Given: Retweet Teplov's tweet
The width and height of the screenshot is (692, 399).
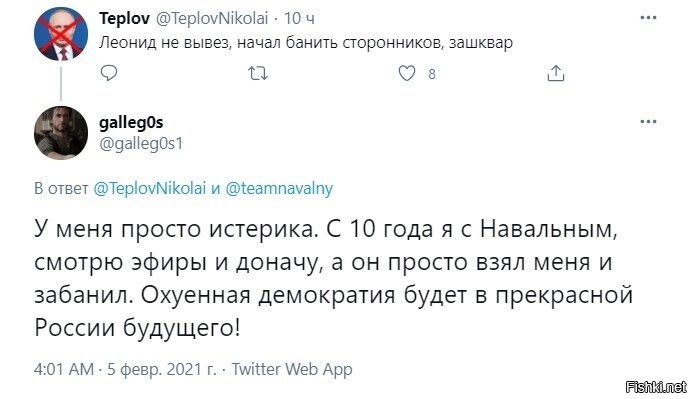Looking at the screenshot, I should click(258, 73).
